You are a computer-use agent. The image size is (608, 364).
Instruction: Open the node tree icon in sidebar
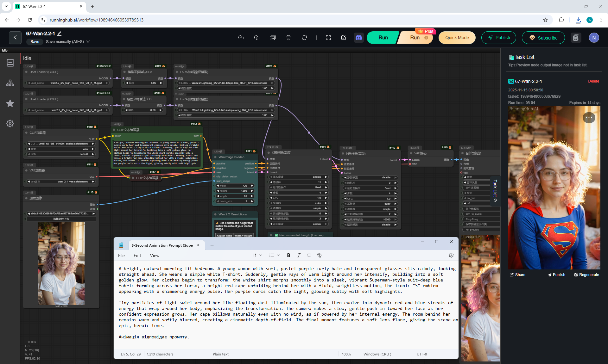(10, 83)
